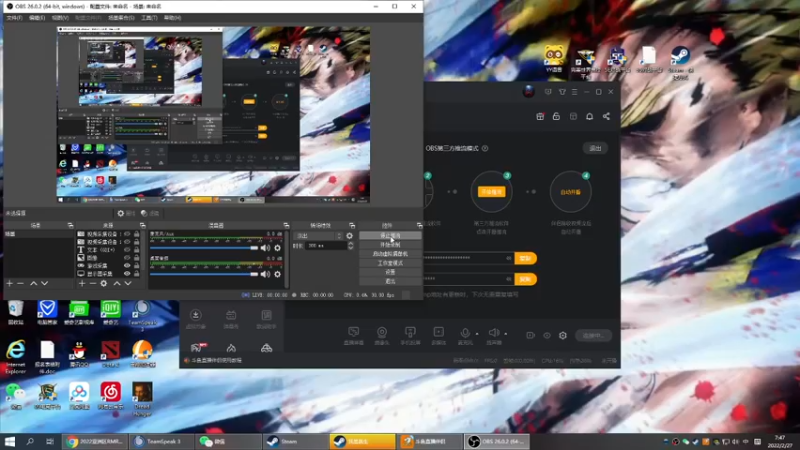Open the Tools menu in OBS

[149, 18]
